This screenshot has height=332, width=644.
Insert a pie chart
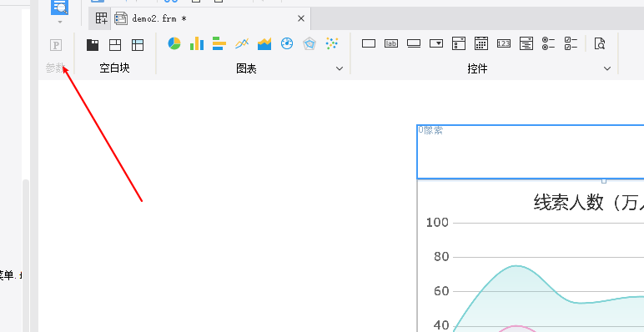click(x=174, y=43)
